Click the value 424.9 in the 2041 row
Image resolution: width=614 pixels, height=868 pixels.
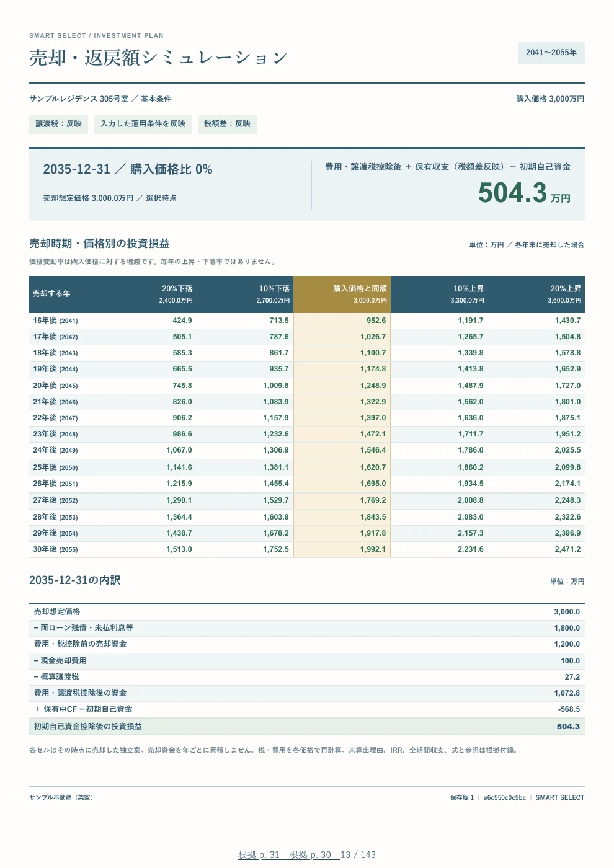point(182,321)
